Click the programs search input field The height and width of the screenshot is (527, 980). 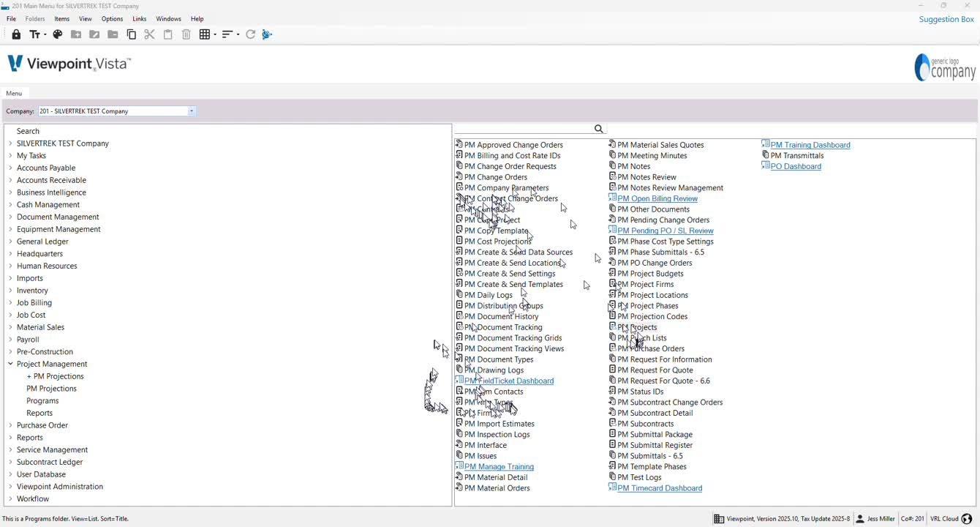524,129
